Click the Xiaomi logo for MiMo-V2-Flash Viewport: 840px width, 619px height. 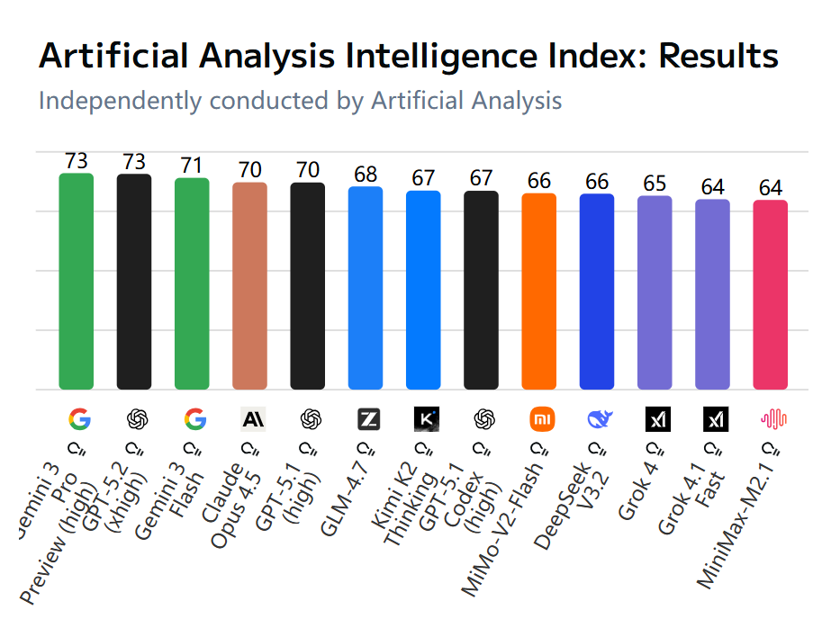pos(540,418)
